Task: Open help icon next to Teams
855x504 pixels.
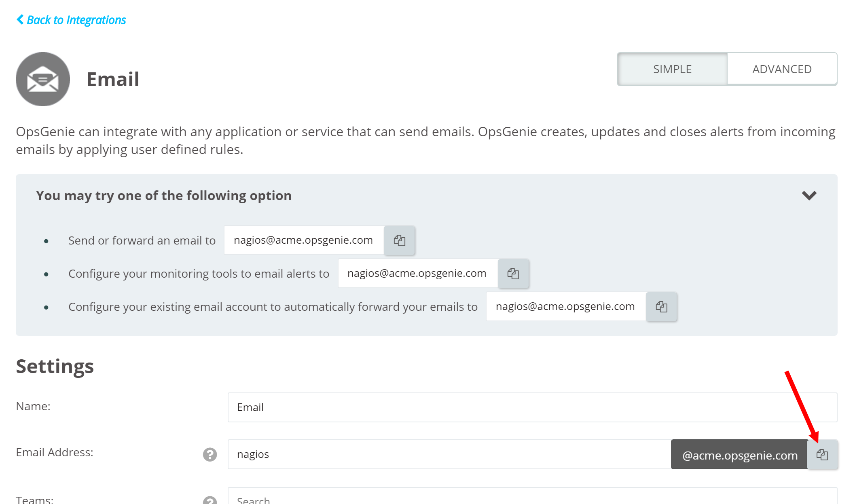Action: click(210, 500)
